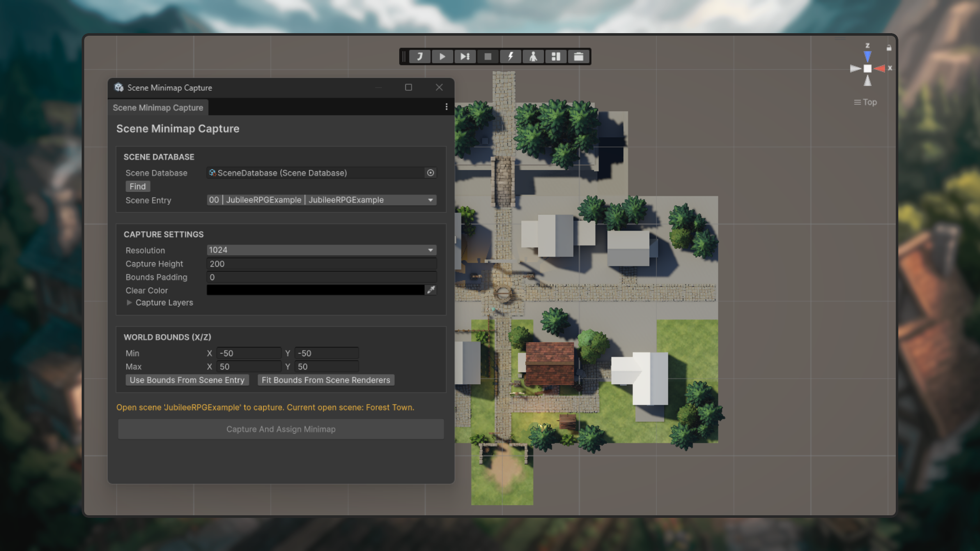
Task: Click the grey left gizmo cone
Action: pos(855,68)
